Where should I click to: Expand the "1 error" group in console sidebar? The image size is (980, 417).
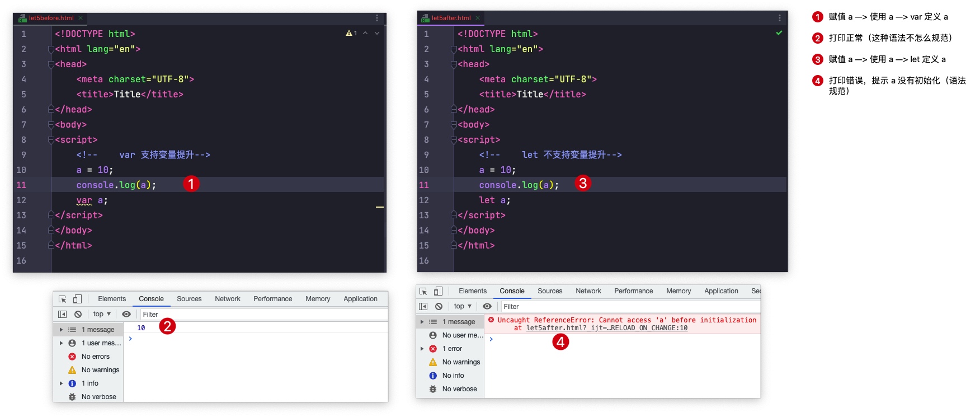coord(422,349)
